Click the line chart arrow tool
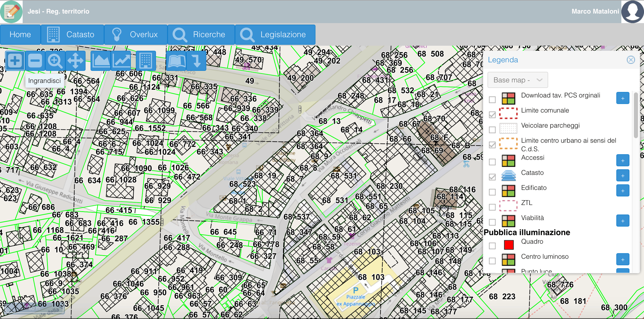 (x=121, y=61)
